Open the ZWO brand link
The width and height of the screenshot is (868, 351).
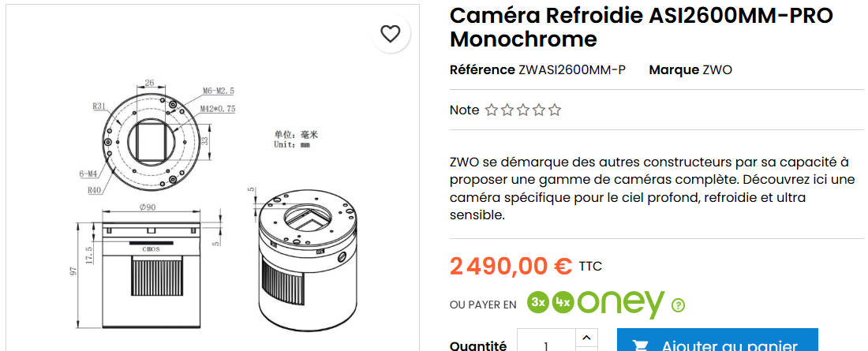pyautogui.click(x=717, y=69)
